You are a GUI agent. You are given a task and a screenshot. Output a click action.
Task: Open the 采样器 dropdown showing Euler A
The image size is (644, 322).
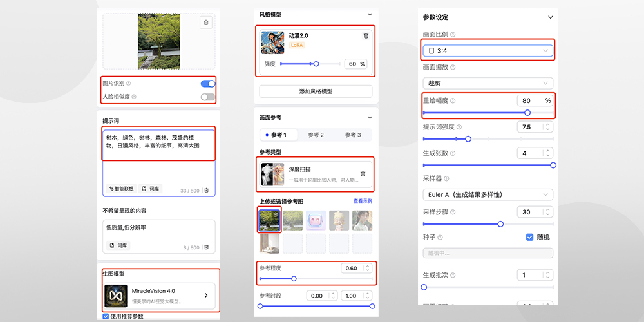tap(488, 194)
